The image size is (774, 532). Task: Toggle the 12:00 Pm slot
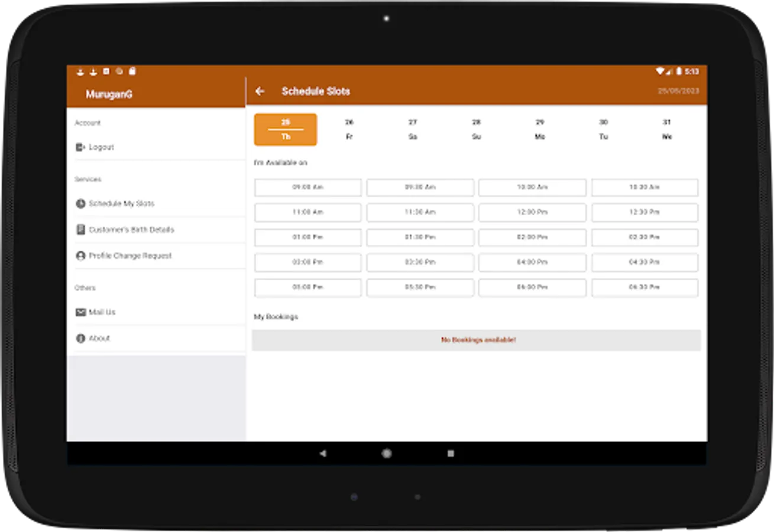coord(533,212)
